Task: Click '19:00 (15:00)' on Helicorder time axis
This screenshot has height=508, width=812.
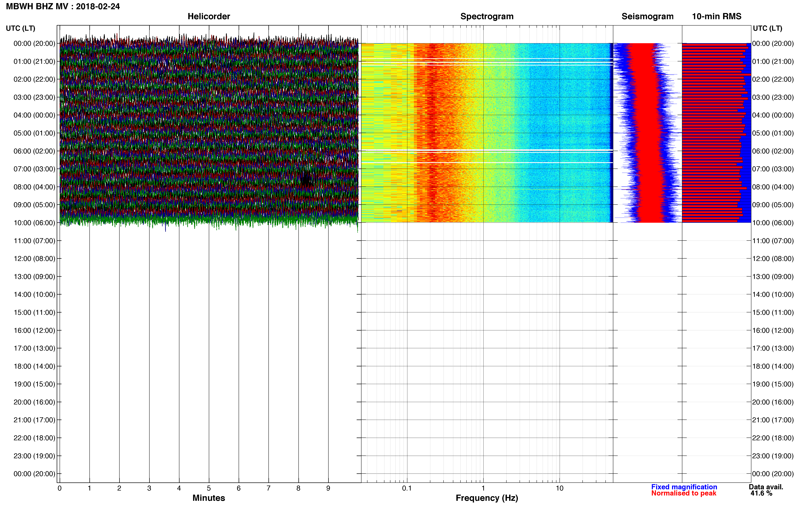Action: 34,384
